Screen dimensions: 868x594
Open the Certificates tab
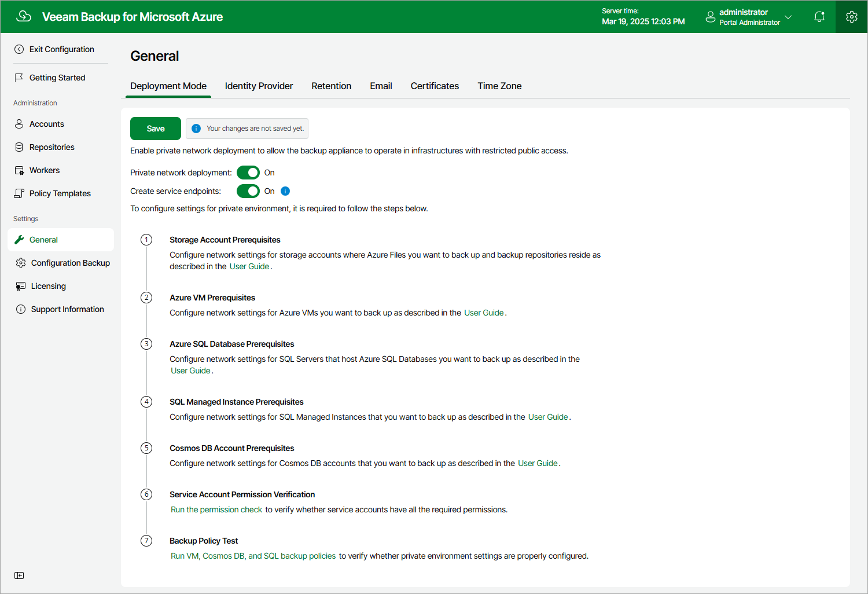[435, 86]
